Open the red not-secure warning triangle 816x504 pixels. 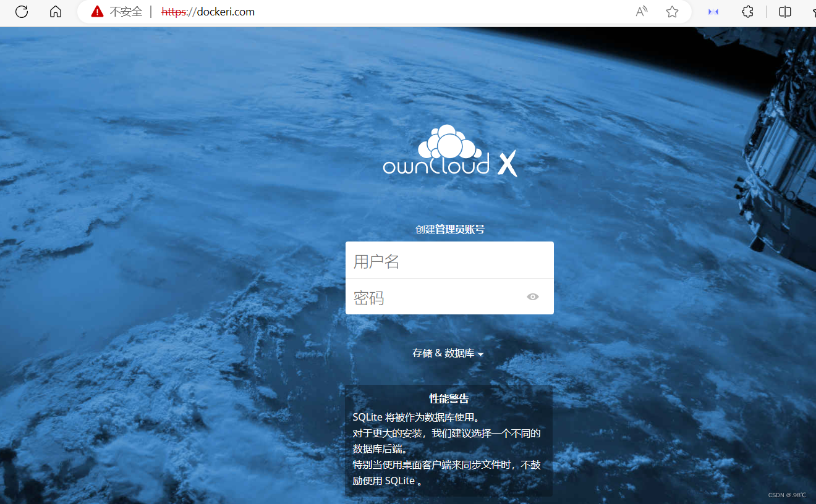point(97,12)
